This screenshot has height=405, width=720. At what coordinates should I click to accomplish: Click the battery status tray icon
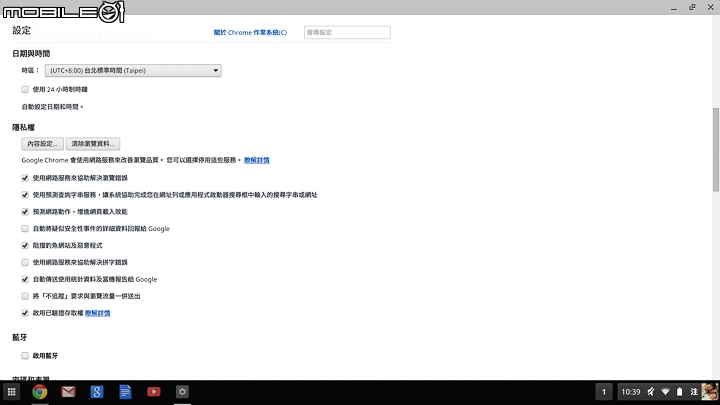pos(680,392)
